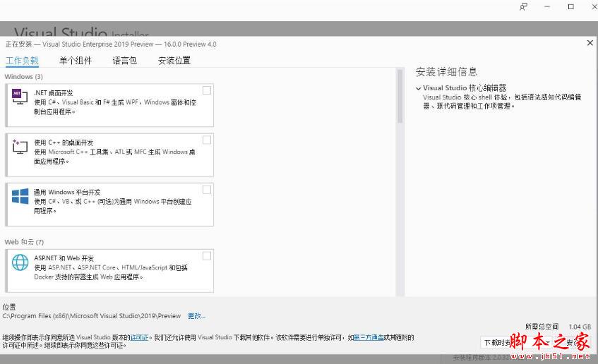
Task: Open the 第三方通告 notices link
Action: tap(368, 338)
